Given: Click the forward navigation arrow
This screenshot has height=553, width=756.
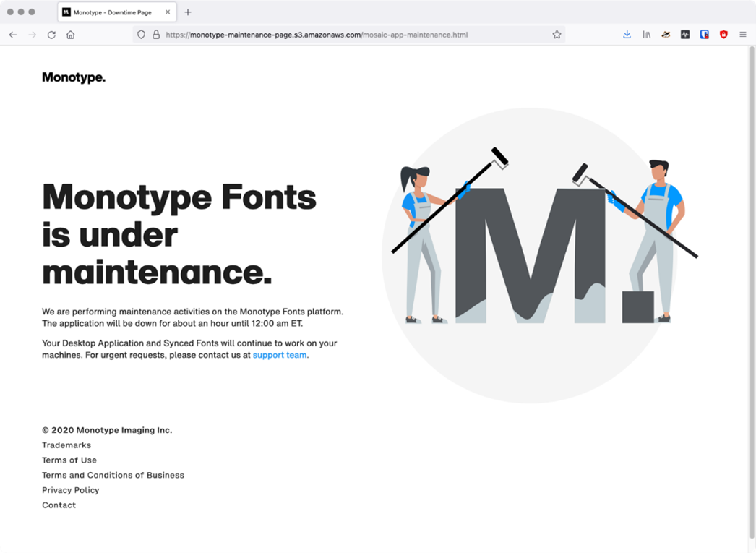Looking at the screenshot, I should 33,35.
